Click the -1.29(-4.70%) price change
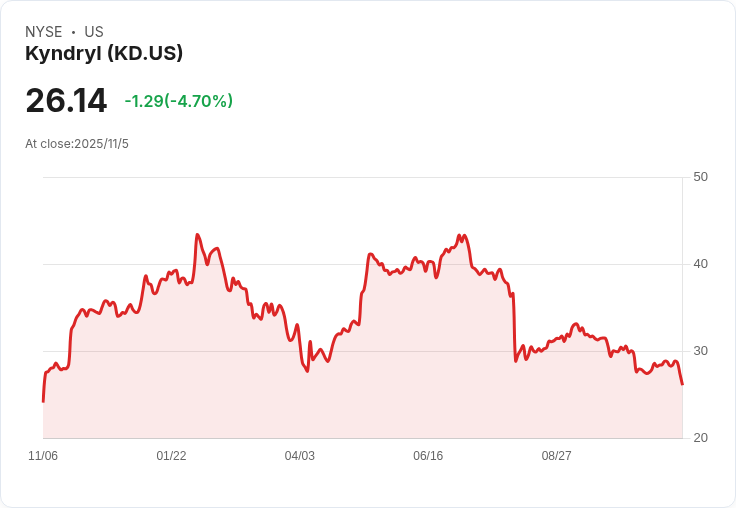Viewport: 736px width, 508px height. 179,101
